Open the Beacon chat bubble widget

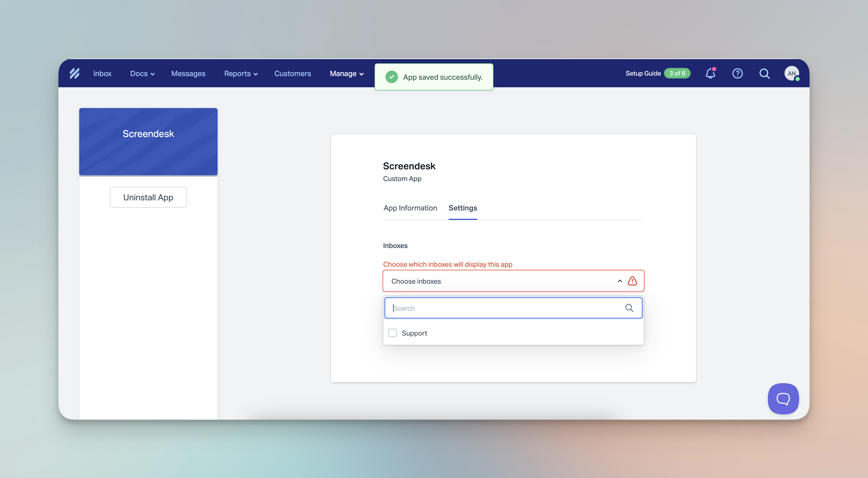[783, 399]
